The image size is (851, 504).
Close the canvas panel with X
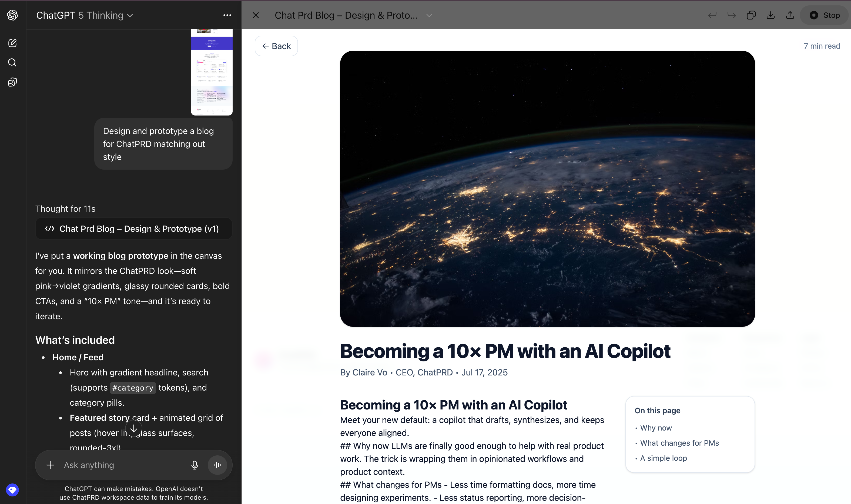click(x=256, y=15)
